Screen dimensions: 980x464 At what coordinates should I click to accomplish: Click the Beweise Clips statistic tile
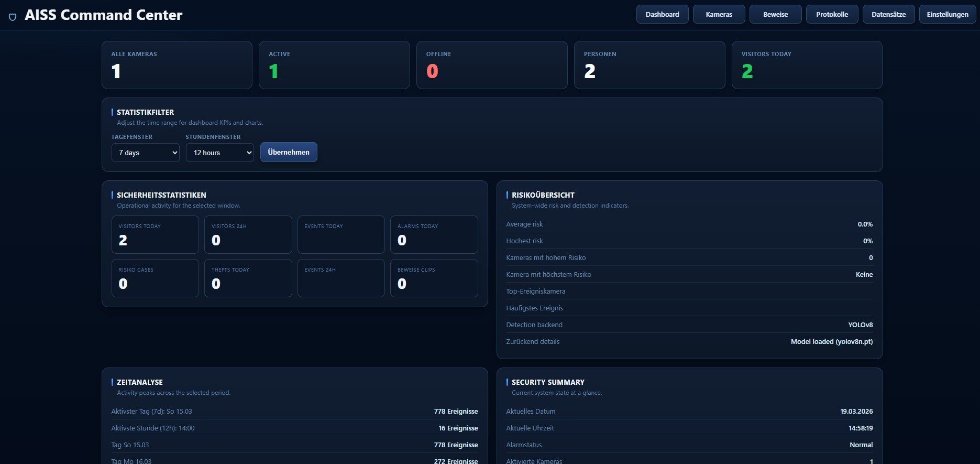click(434, 278)
